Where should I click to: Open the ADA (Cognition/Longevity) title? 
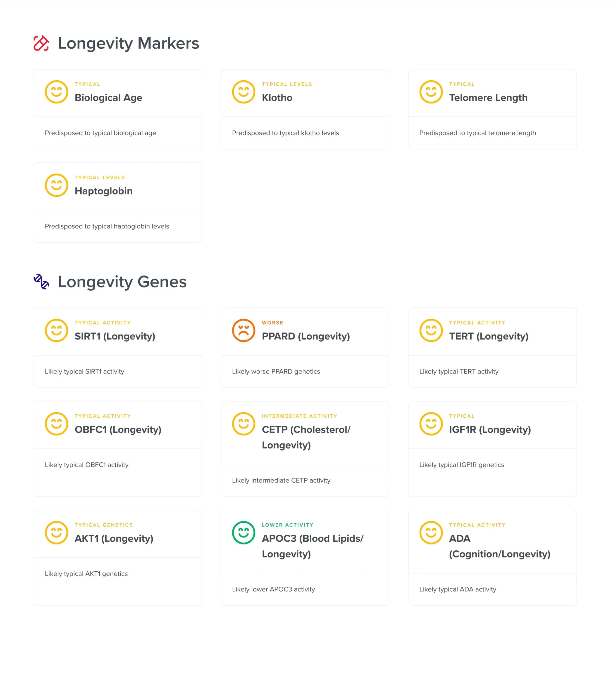click(499, 546)
